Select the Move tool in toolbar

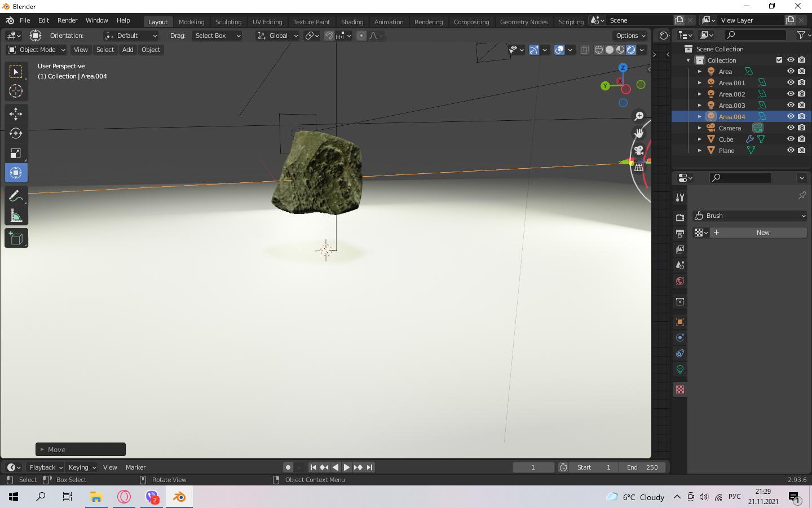pos(16,114)
